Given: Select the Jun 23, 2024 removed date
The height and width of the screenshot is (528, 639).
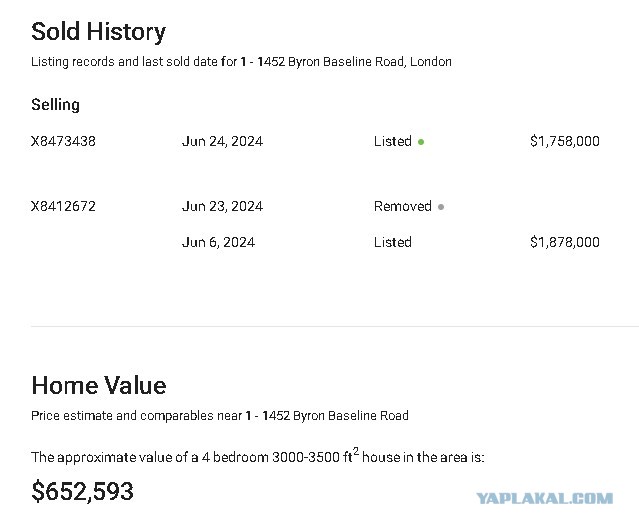Looking at the screenshot, I should pyautogui.click(x=223, y=206).
